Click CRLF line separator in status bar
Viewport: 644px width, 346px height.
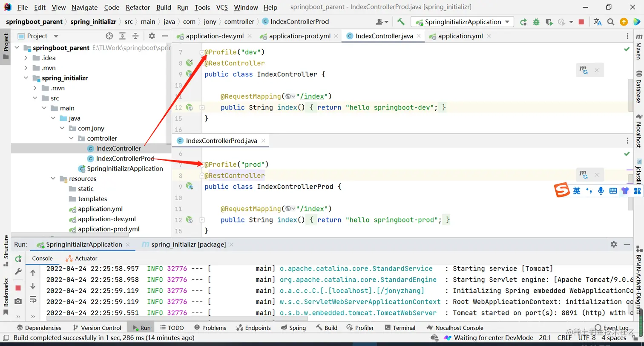[x=564, y=337]
